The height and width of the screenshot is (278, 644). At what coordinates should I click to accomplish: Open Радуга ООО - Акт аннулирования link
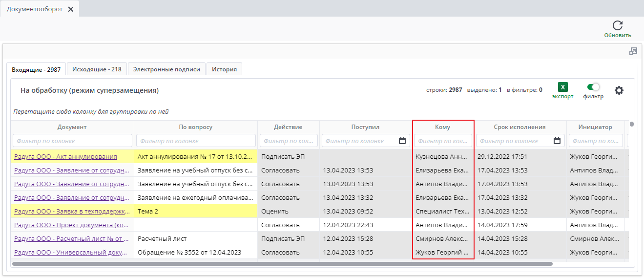(x=65, y=157)
